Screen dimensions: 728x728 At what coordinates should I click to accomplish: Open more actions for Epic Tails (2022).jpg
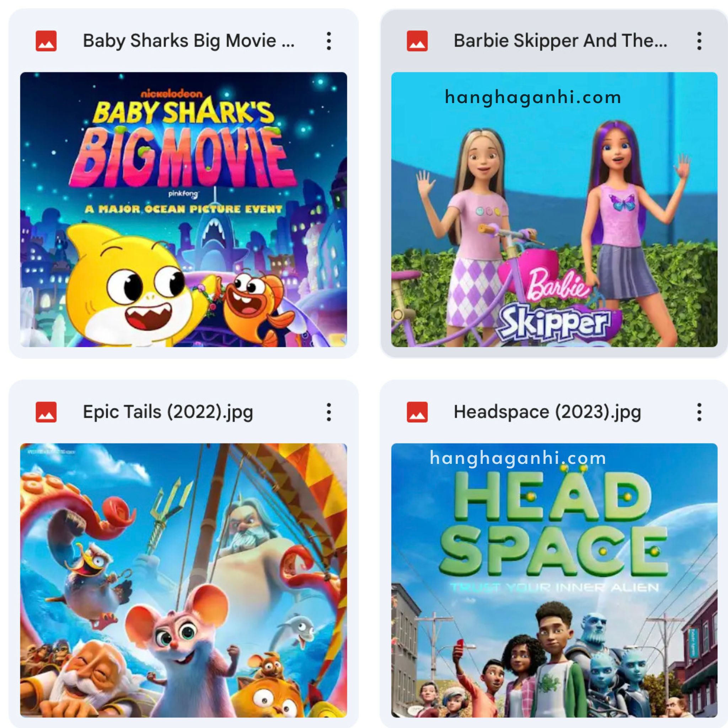pyautogui.click(x=328, y=412)
